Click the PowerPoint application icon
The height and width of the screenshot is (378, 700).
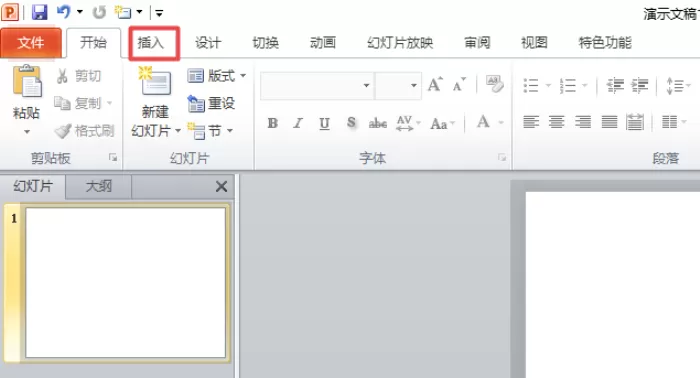pyautogui.click(x=10, y=12)
